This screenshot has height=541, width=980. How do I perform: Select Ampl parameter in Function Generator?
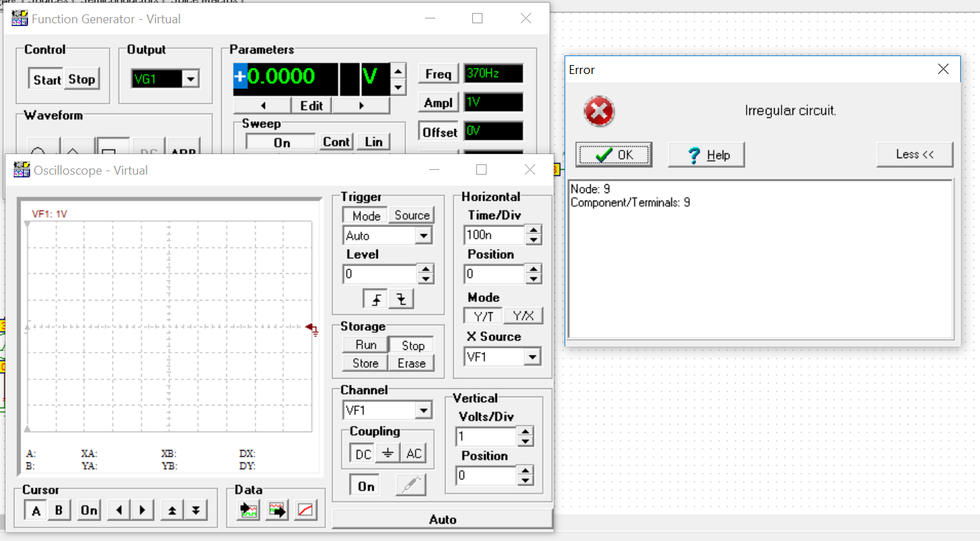(438, 103)
